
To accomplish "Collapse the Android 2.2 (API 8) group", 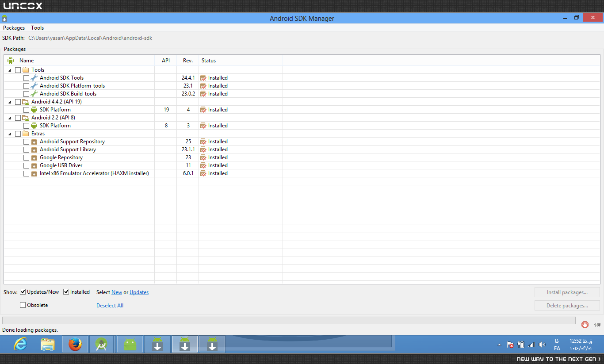I will [10, 118].
